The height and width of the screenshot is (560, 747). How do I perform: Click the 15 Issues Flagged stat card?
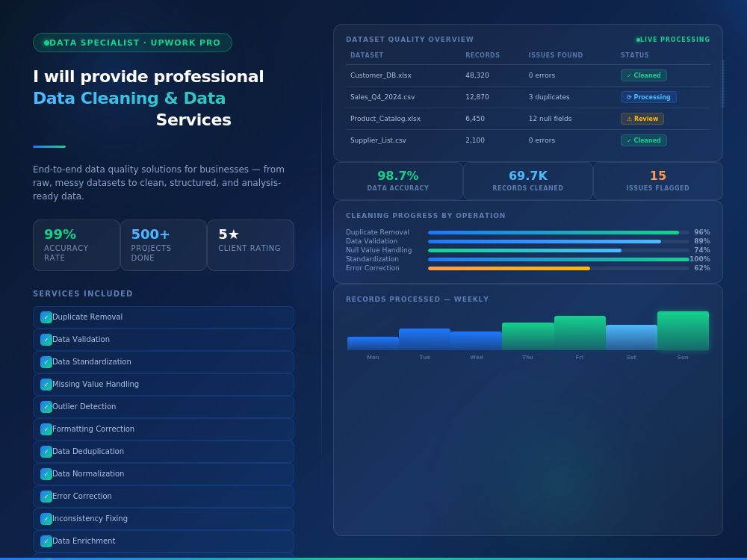[x=658, y=181]
